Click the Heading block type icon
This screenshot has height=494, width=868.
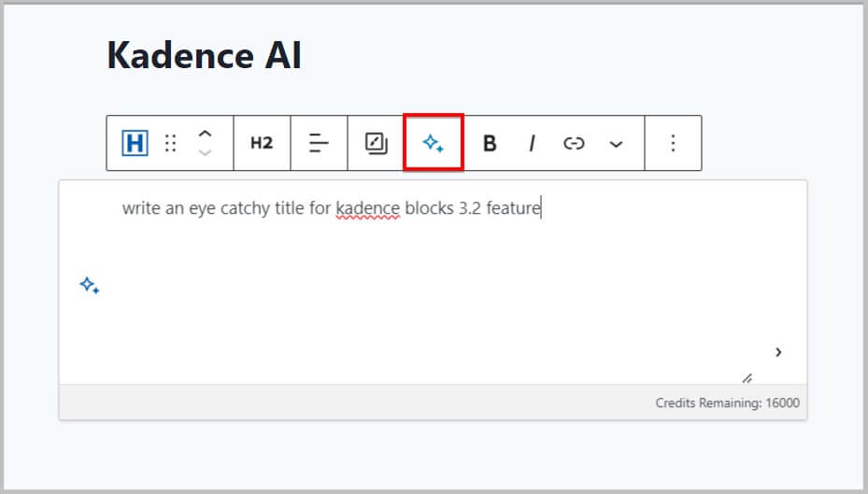coord(135,143)
